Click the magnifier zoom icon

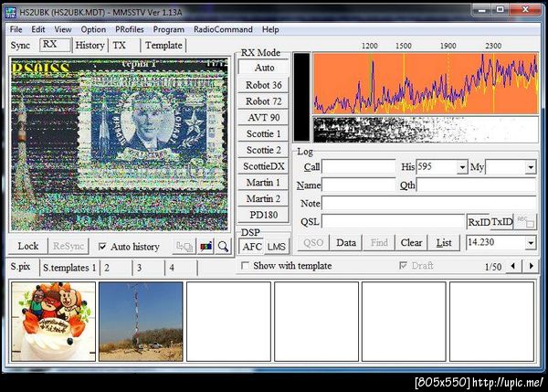tap(223, 247)
